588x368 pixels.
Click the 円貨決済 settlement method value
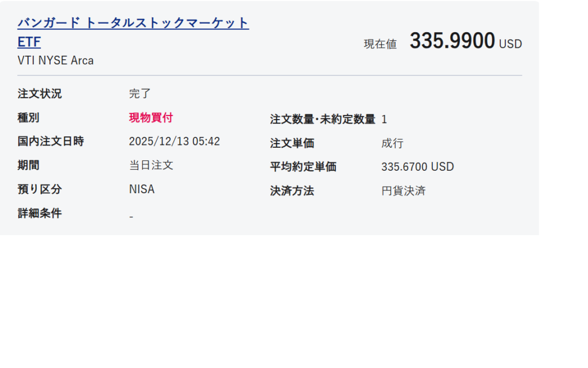click(x=403, y=191)
